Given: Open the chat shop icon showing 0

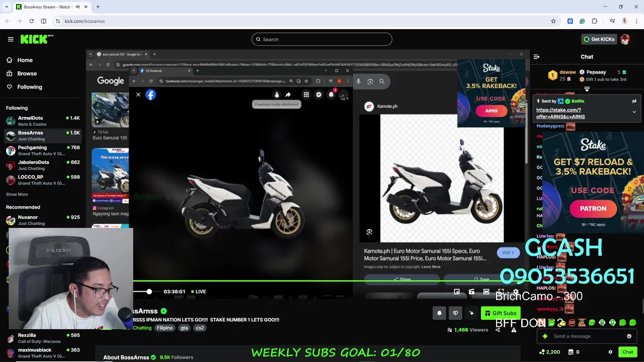Looking at the screenshot, I should [x=574, y=352].
